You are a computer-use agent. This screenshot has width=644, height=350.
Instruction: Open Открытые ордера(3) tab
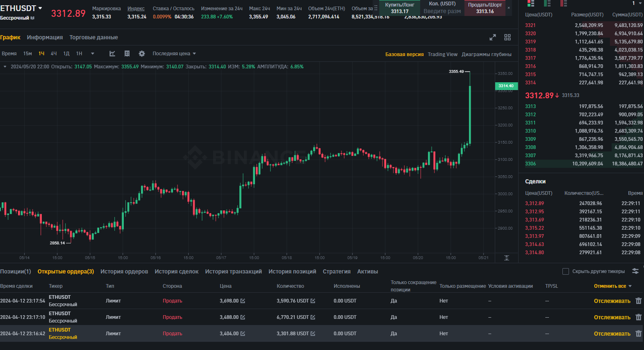tap(66, 271)
